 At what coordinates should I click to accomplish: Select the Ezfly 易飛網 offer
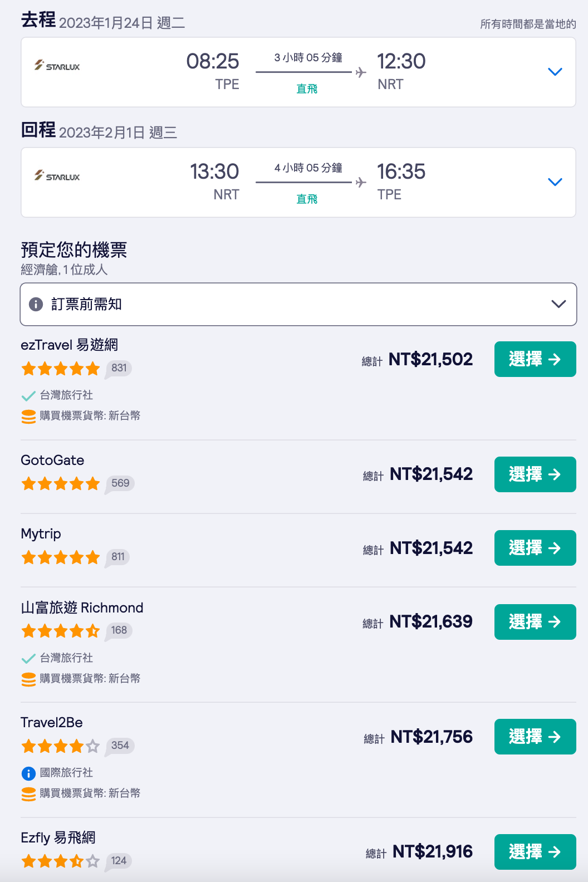tap(535, 852)
